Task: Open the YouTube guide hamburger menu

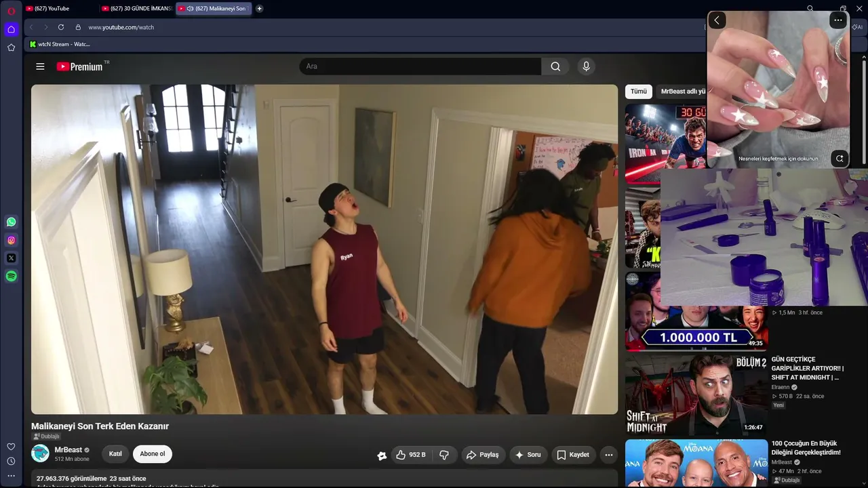Action: [40, 66]
